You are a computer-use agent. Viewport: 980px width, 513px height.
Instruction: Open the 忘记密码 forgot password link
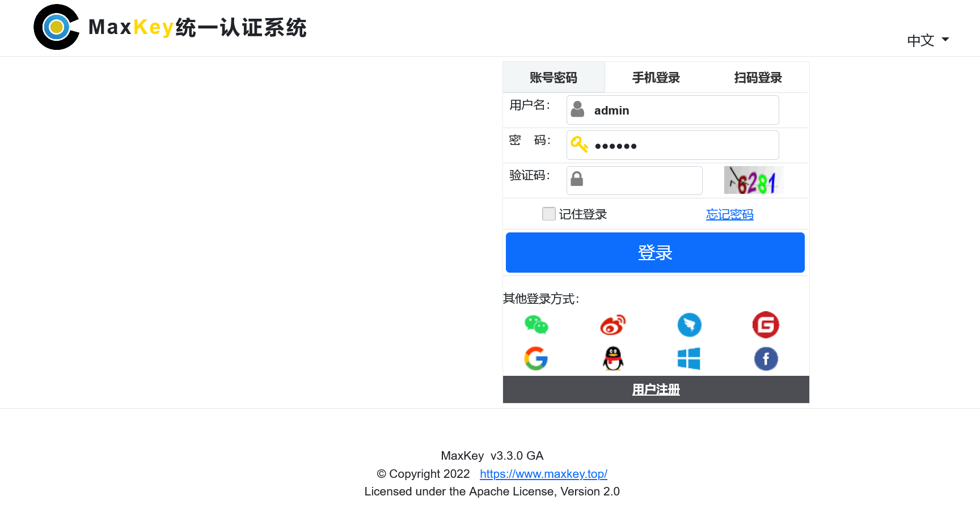tap(730, 214)
